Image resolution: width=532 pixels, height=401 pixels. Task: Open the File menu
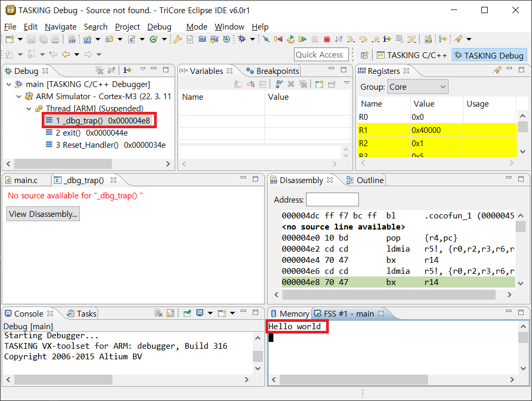point(10,27)
